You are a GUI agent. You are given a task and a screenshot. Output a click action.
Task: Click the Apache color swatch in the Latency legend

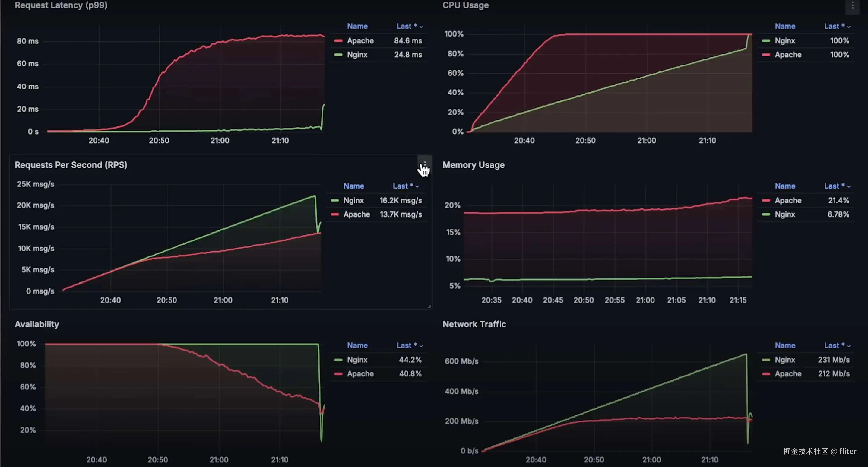[x=338, y=41]
